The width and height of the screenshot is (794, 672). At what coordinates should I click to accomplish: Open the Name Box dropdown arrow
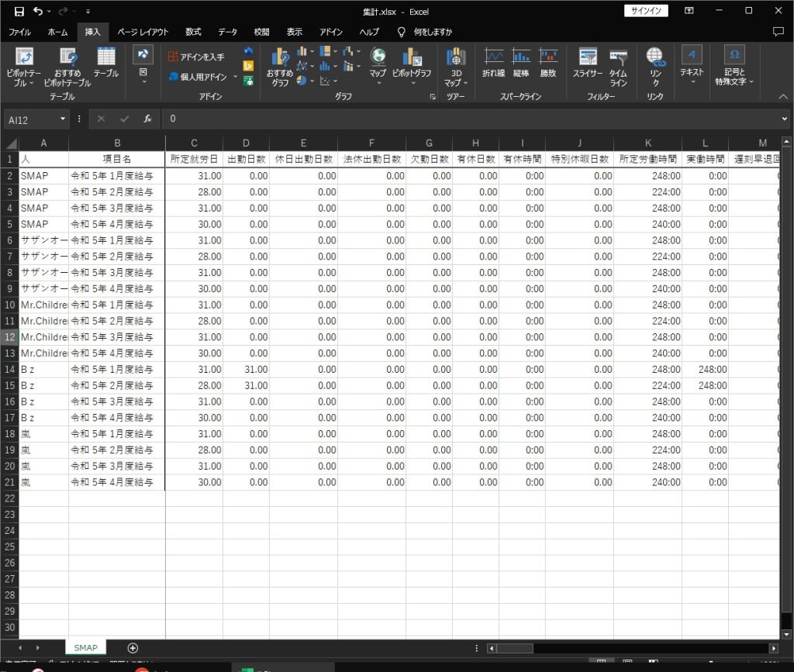[x=63, y=119]
